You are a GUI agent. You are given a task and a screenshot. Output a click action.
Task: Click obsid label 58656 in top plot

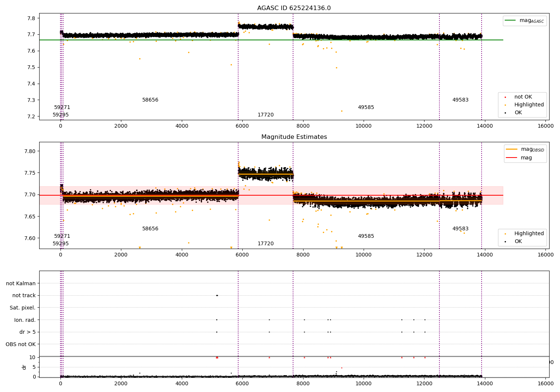tap(150, 100)
